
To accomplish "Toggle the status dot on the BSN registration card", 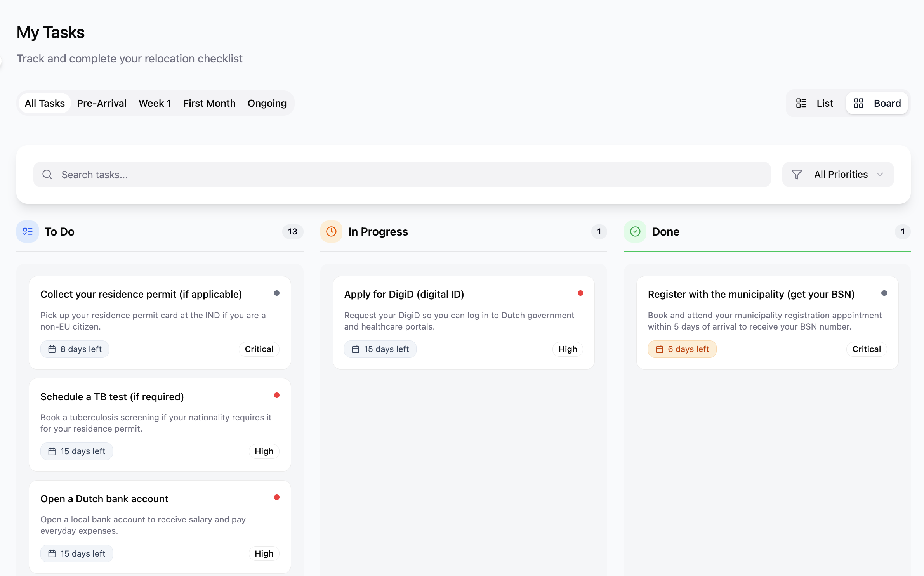I will [884, 293].
